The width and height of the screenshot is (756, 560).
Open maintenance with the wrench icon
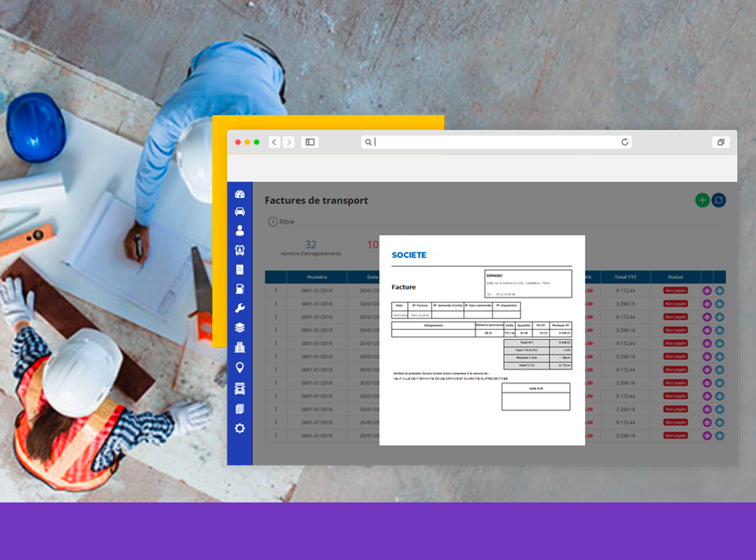click(x=240, y=307)
